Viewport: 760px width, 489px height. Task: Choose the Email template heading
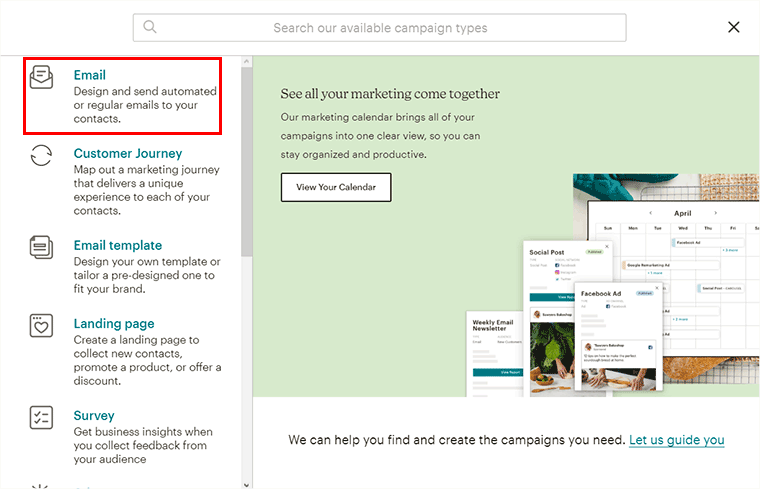pos(117,245)
